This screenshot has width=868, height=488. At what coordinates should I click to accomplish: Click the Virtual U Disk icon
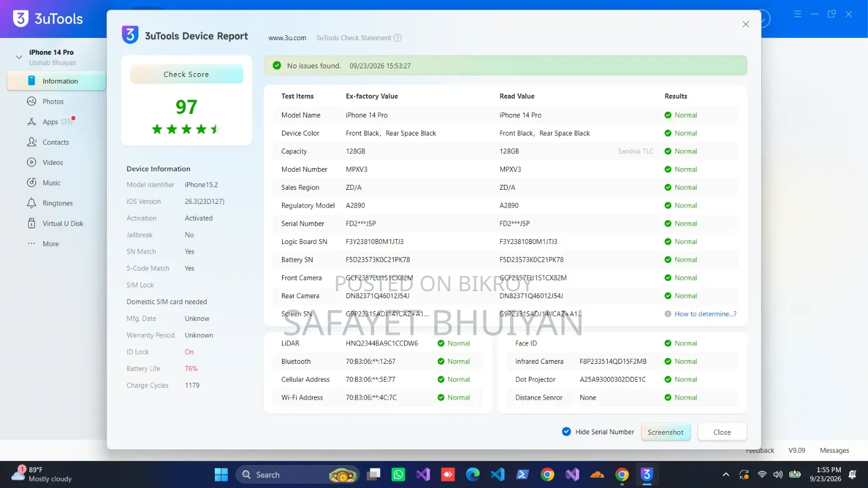(31, 223)
